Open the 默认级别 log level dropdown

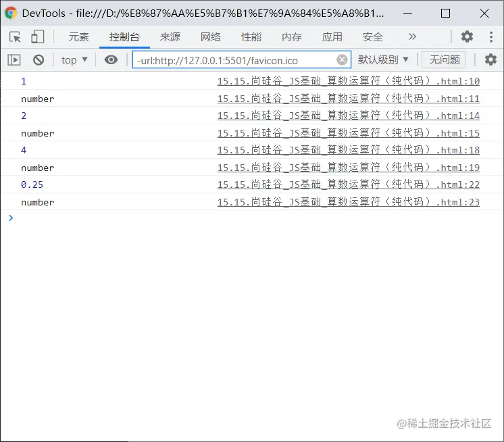(383, 59)
